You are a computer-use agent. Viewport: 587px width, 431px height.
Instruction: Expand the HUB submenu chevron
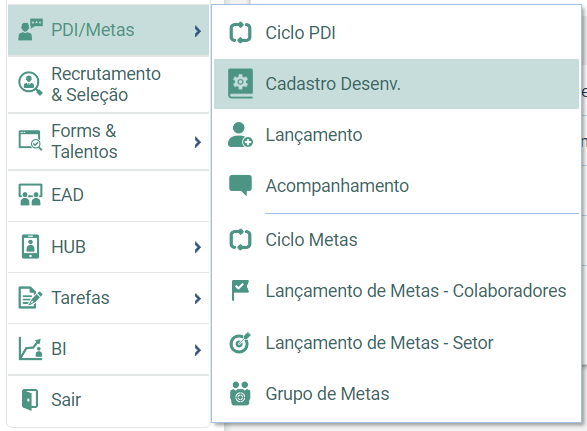pyautogui.click(x=198, y=247)
